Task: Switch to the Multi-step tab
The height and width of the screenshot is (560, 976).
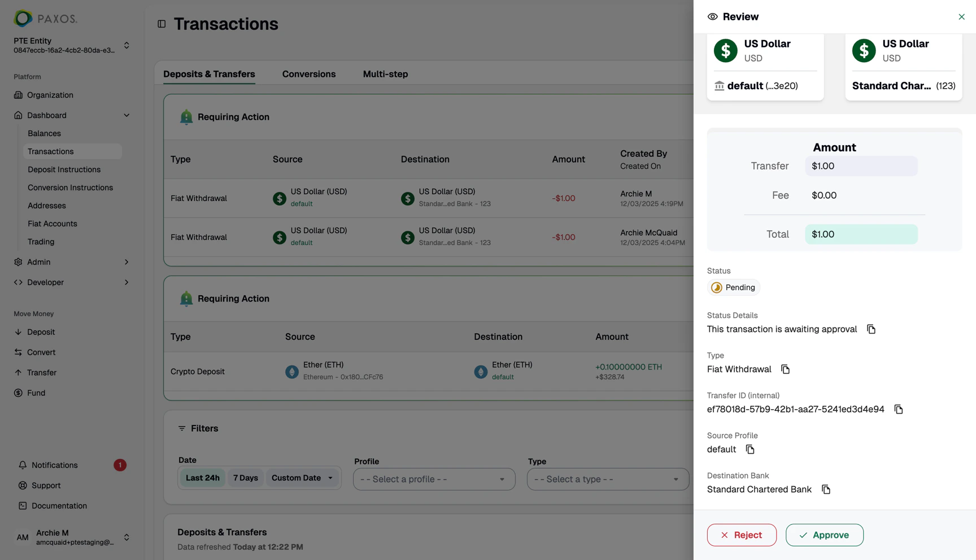Action: point(385,74)
